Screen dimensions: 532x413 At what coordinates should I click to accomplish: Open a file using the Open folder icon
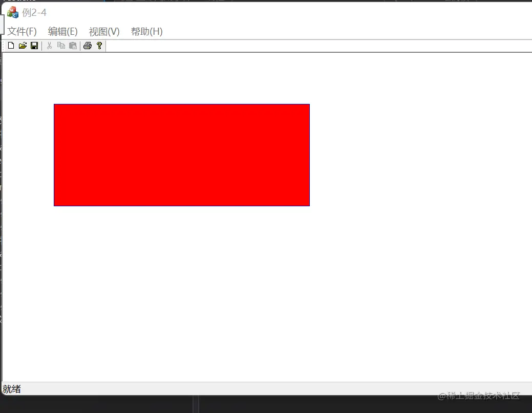(x=23, y=46)
